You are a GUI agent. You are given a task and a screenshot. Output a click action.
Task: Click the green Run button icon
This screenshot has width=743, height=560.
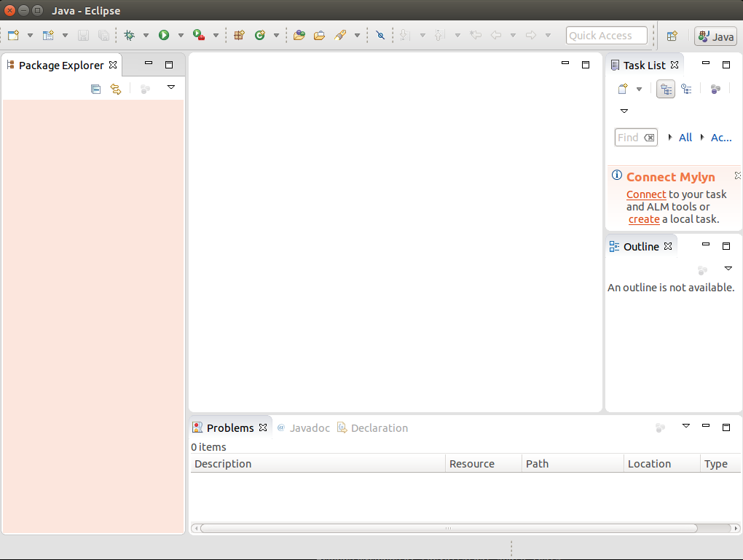(164, 35)
